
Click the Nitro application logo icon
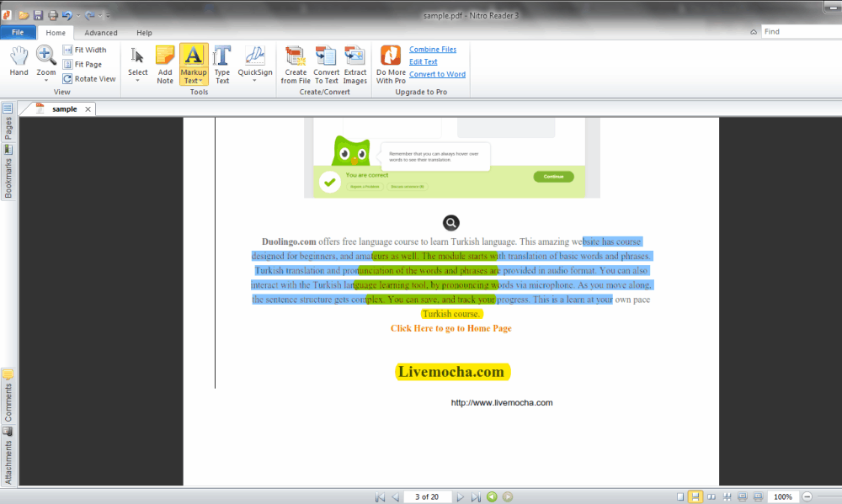coord(7,14)
